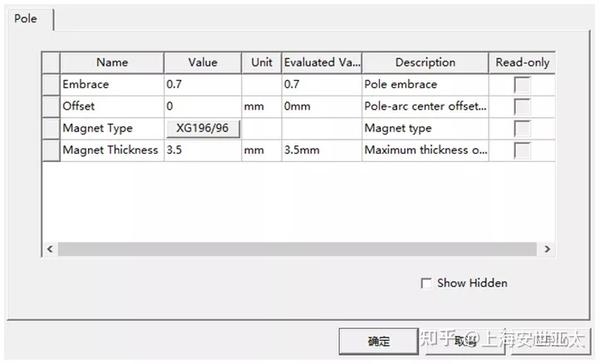The width and height of the screenshot is (600, 364).
Task: Click the Evaluated Value column header
Action: tap(322, 62)
